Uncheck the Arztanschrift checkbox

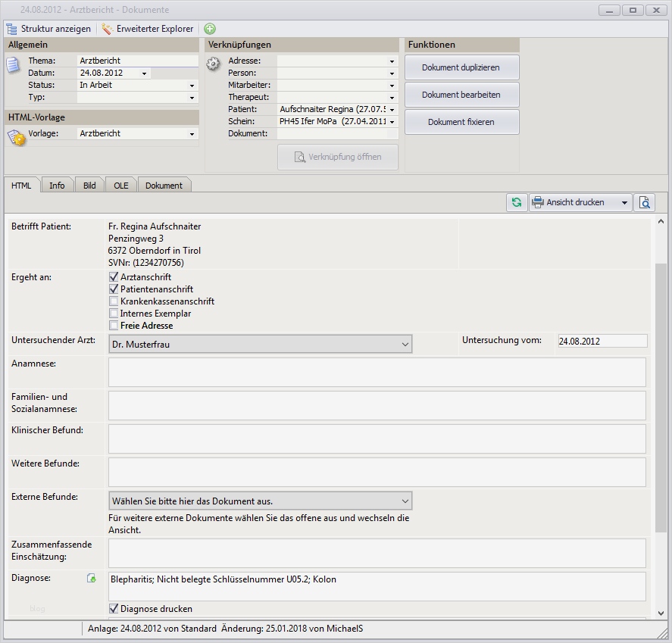(x=114, y=277)
